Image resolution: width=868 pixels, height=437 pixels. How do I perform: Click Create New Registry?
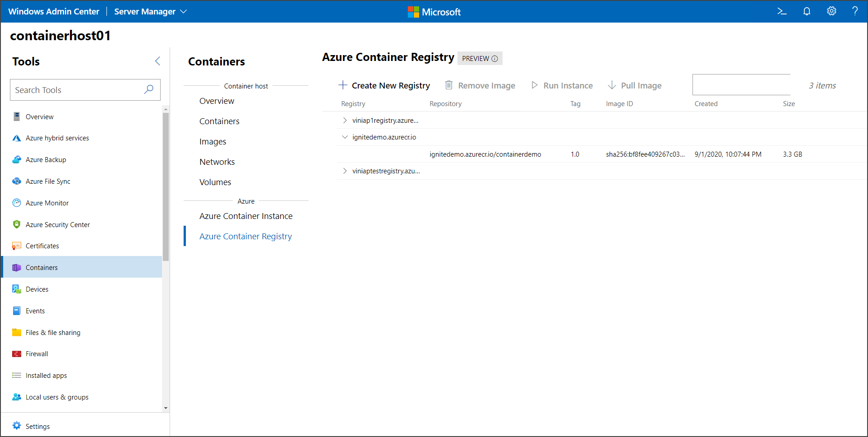384,85
